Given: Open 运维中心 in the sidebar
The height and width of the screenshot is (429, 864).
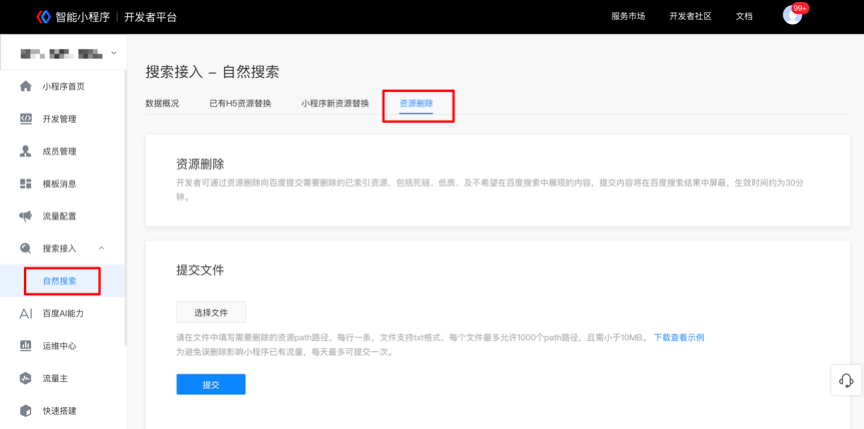Looking at the screenshot, I should tap(60, 346).
